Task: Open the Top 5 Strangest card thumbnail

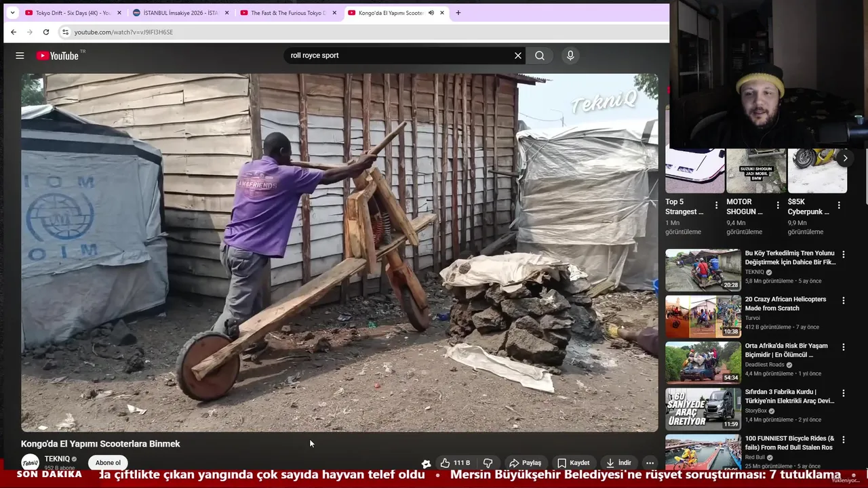Action: tap(695, 171)
